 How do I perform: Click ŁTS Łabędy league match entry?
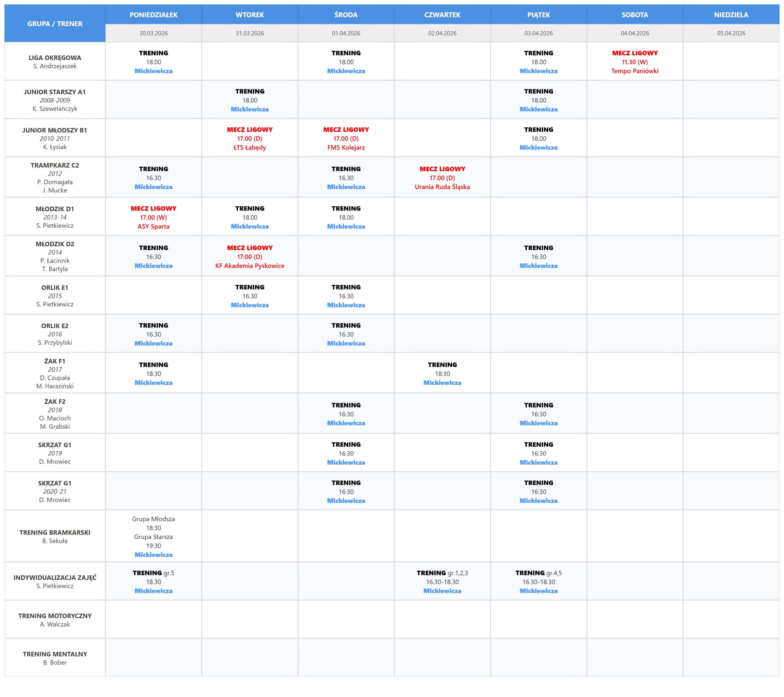[250, 147]
